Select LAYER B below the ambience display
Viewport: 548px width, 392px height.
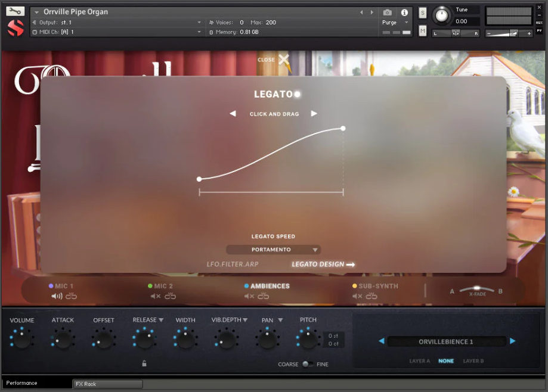point(474,361)
